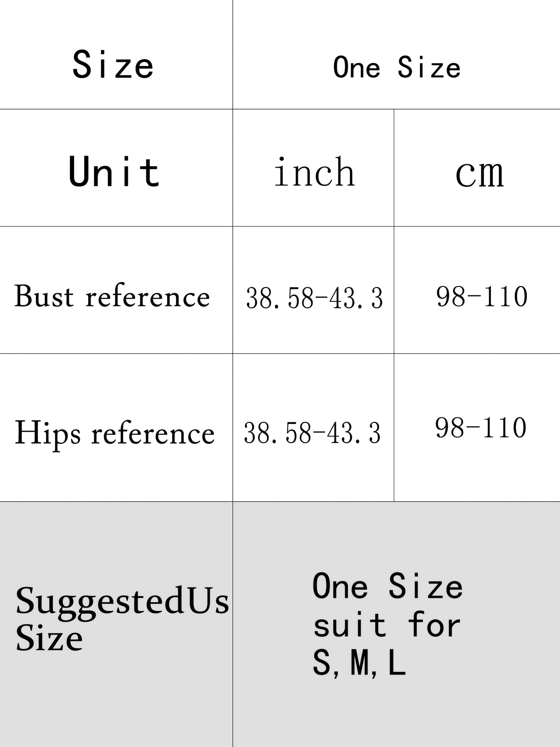Viewport: 560px width, 747px height.
Task: Select the inch column heading
Action: click(314, 172)
